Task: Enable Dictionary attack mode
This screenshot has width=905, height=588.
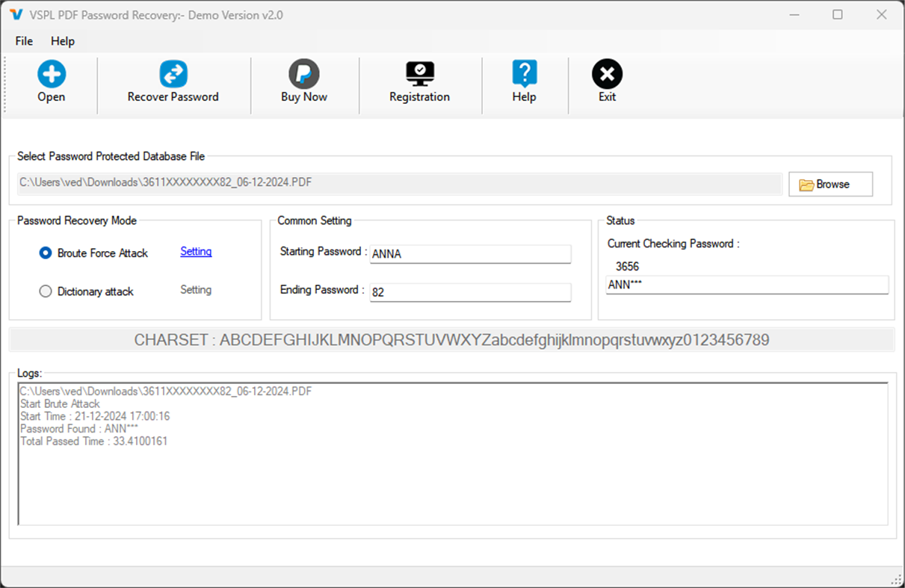Action: pos(45,291)
